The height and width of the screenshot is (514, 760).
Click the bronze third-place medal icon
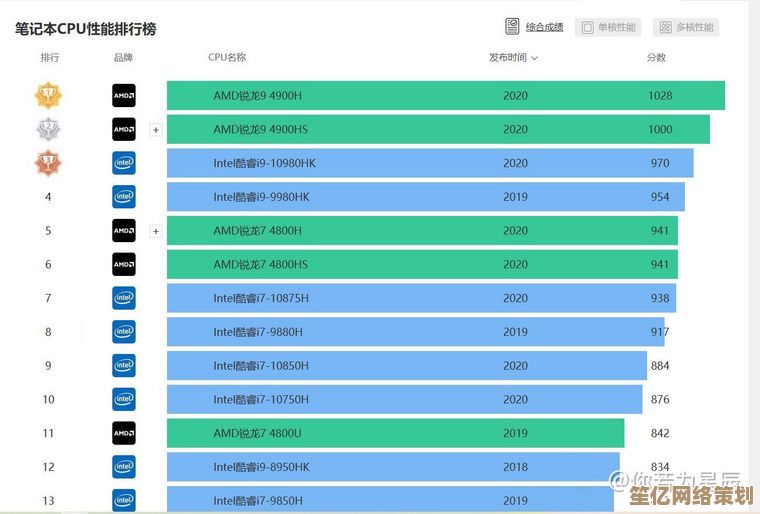pyautogui.click(x=48, y=163)
